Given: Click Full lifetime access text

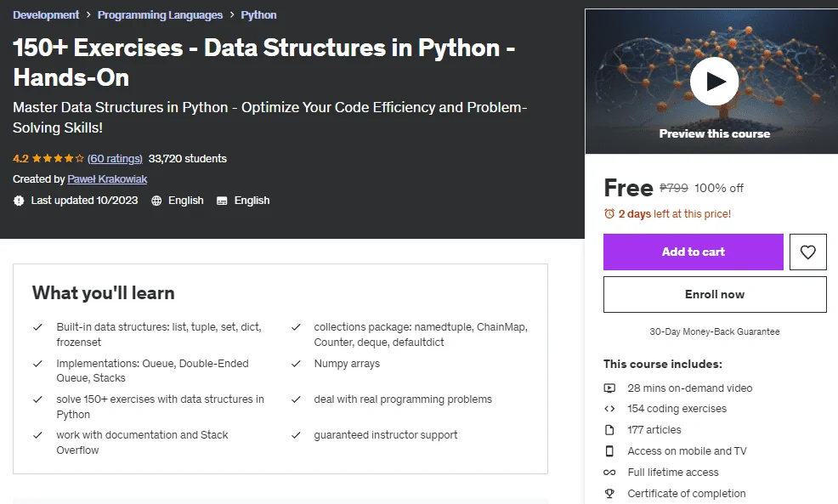Looking at the screenshot, I should tap(673, 473).
